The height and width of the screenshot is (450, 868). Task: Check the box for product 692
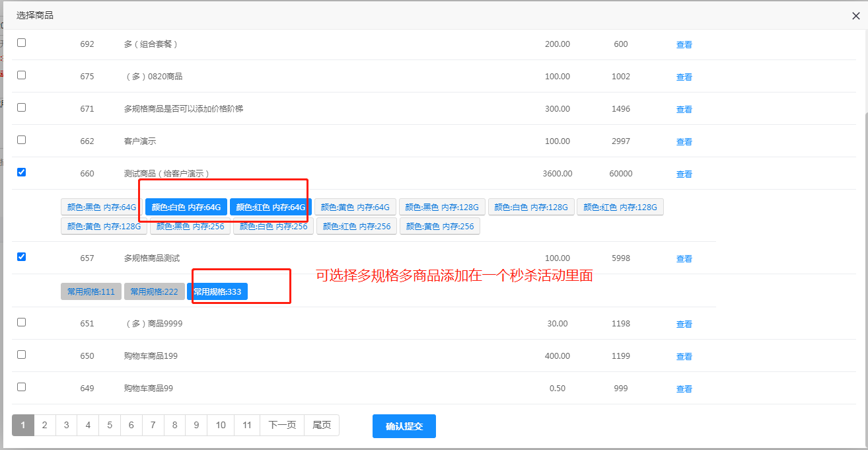click(x=21, y=43)
